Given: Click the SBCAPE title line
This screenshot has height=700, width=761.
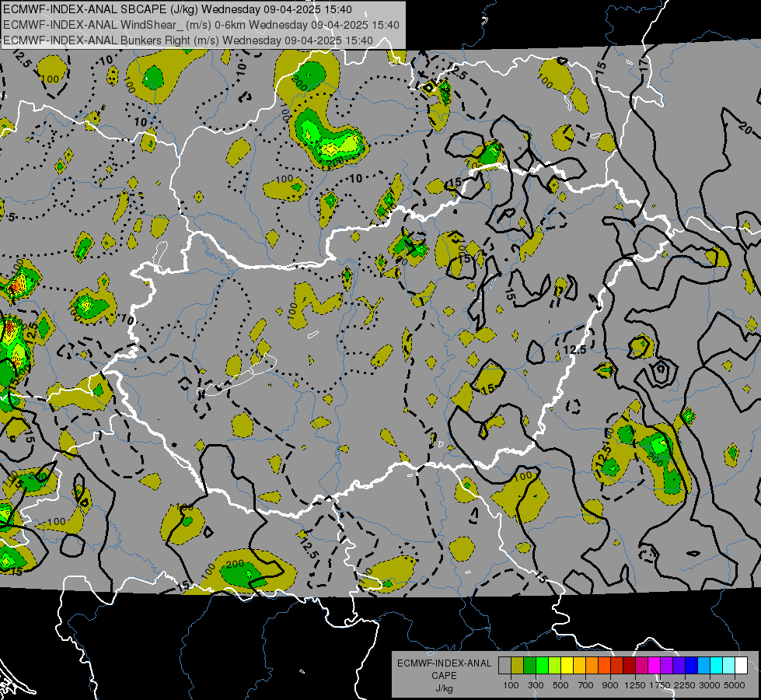Looking at the screenshot, I should click(x=178, y=9).
